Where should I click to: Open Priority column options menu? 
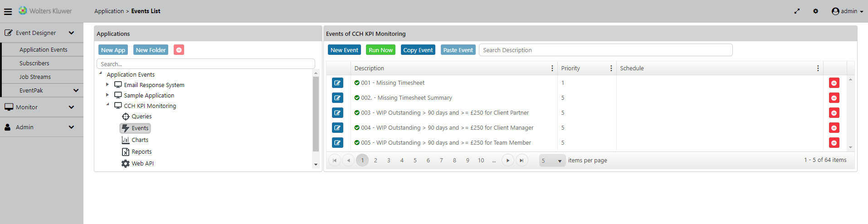[x=611, y=68]
